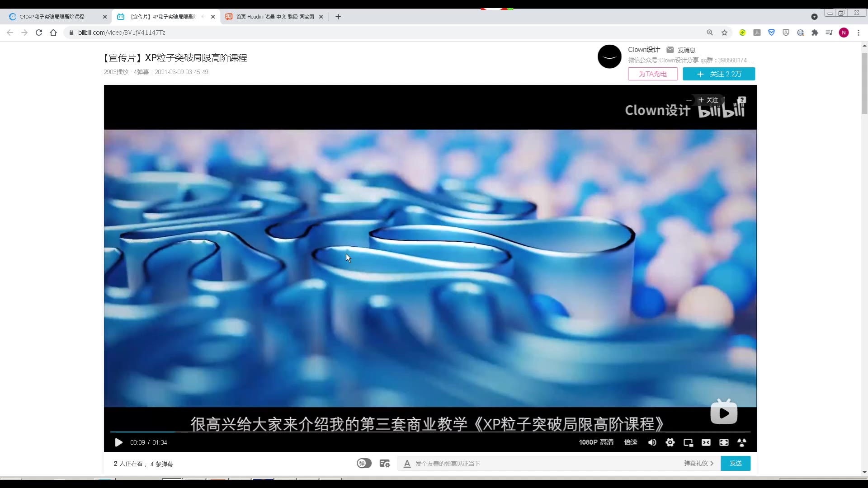This screenshot has height=488, width=868.
Task: Open the playback speed menu
Action: coord(631,442)
